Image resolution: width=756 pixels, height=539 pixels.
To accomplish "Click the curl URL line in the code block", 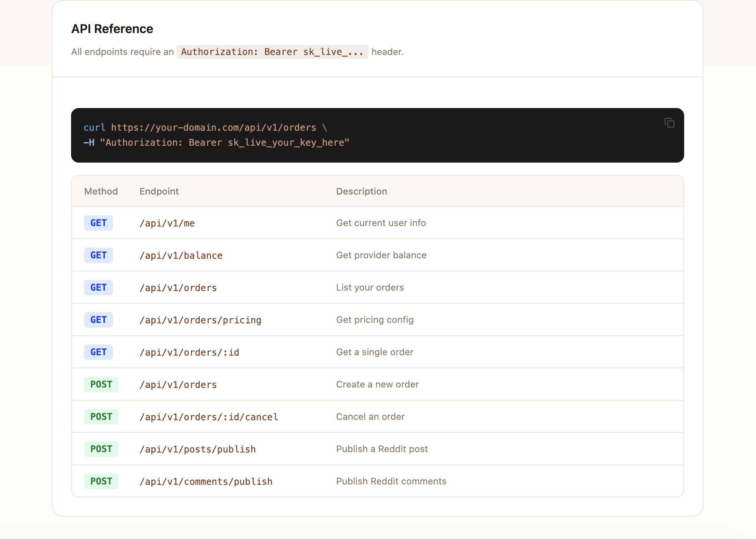I will (206, 128).
